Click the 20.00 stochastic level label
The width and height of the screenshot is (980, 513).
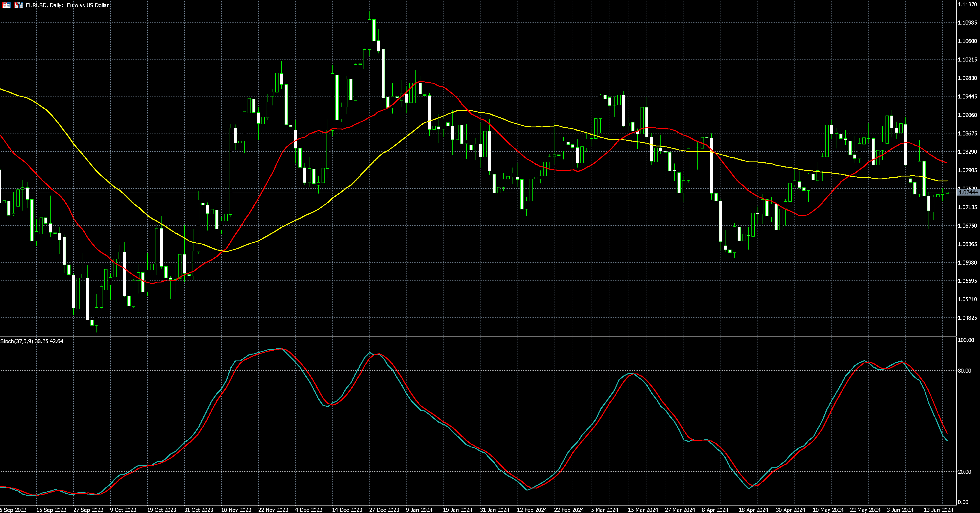click(964, 472)
